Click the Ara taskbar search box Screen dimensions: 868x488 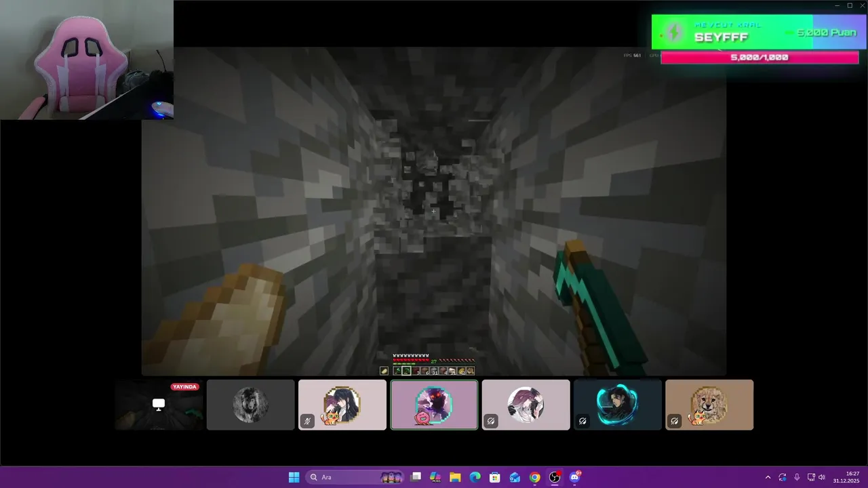(355, 477)
